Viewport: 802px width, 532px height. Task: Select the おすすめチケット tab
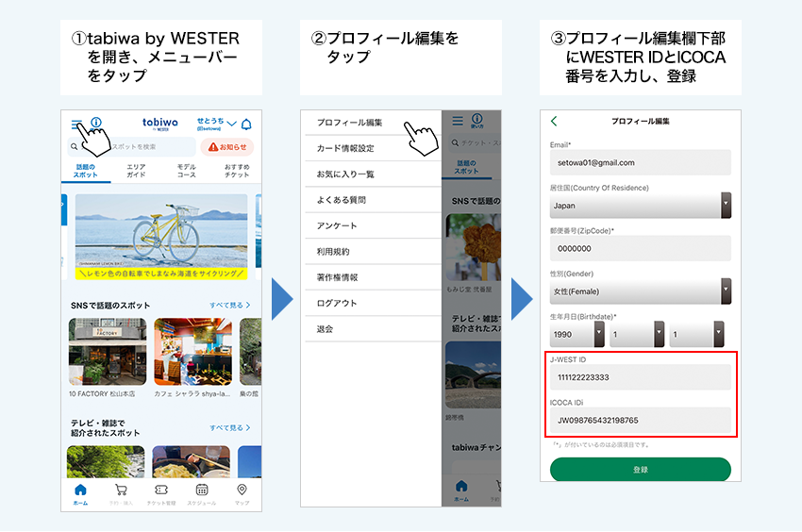pyautogui.click(x=237, y=171)
